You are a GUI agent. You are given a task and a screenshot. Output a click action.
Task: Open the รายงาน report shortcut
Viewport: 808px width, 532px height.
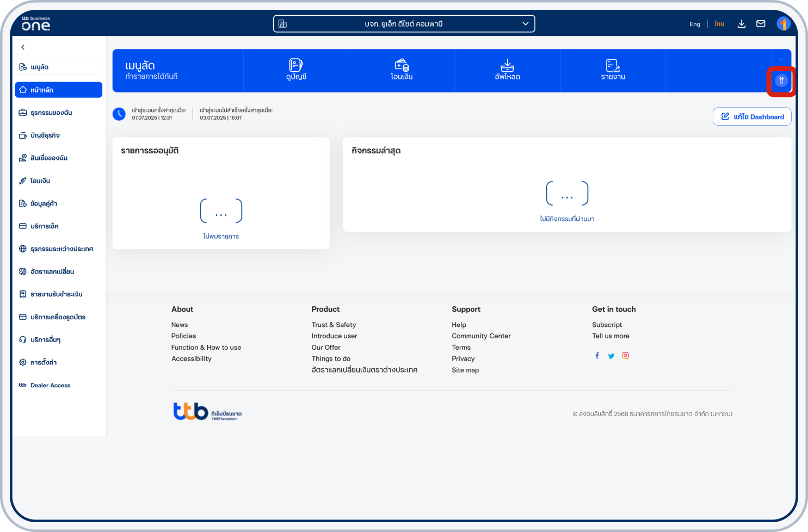pos(613,66)
